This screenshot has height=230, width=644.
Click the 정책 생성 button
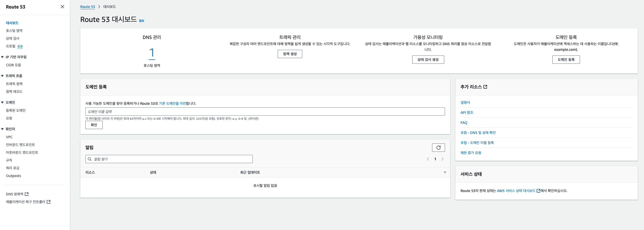[290, 54]
